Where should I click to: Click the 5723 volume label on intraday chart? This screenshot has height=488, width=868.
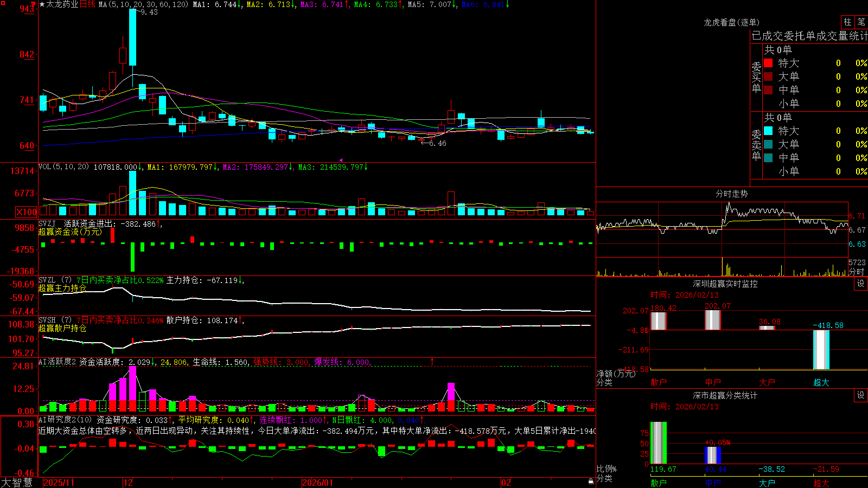[858, 262]
